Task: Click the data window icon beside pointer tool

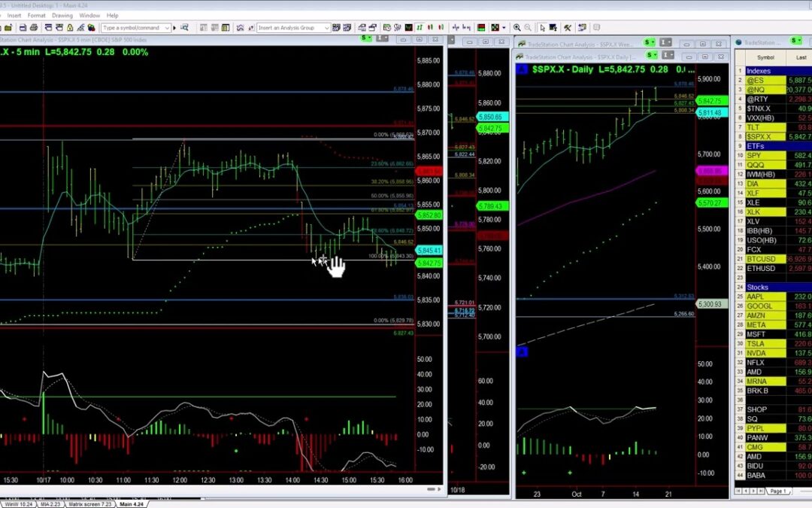Action: [553, 28]
